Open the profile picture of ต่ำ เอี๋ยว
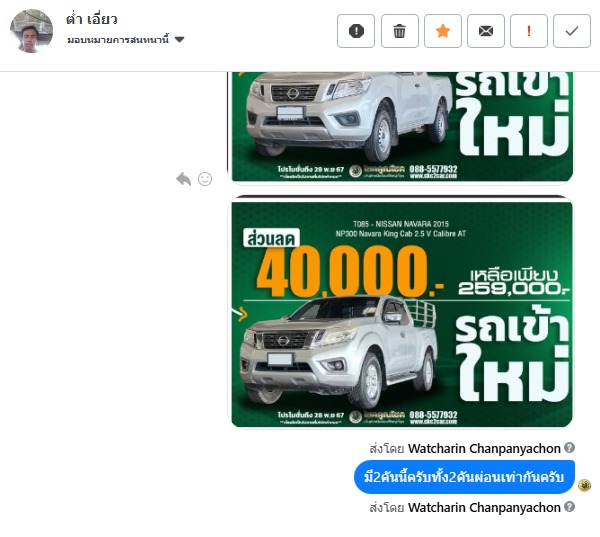Image resolution: width=600 pixels, height=537 pixels. pos(31,31)
